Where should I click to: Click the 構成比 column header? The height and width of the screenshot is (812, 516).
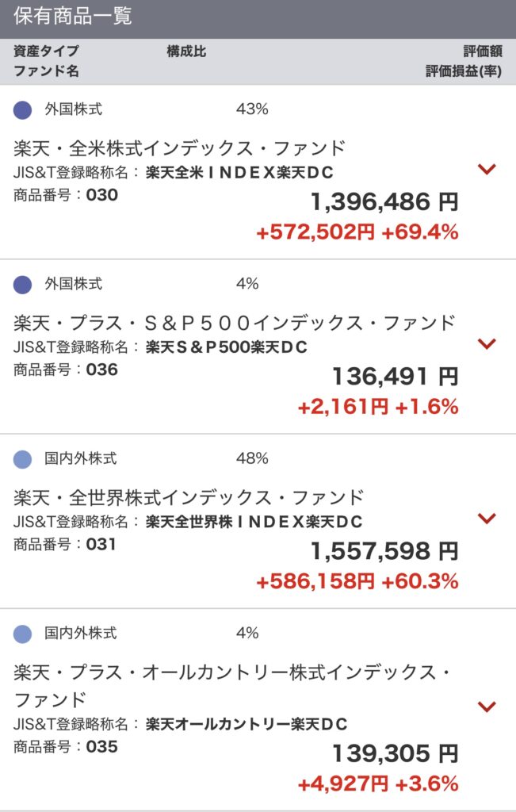(x=186, y=52)
